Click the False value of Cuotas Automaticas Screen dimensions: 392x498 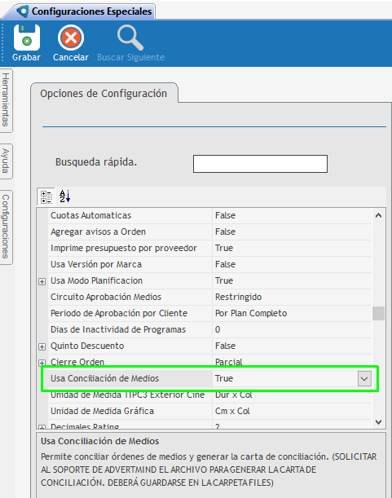pos(225,215)
